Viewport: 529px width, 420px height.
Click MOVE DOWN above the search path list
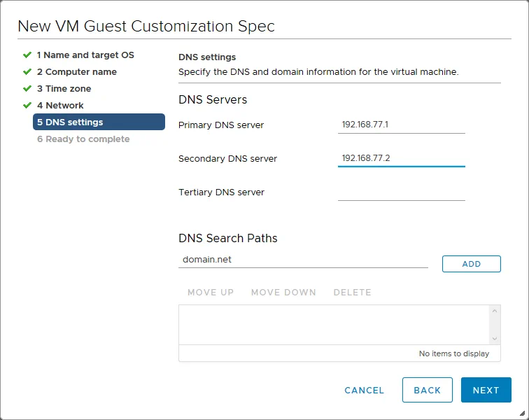coord(283,292)
